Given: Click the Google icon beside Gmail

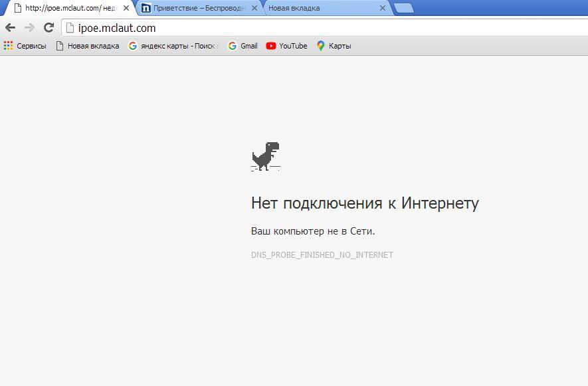Looking at the screenshot, I should coord(233,46).
